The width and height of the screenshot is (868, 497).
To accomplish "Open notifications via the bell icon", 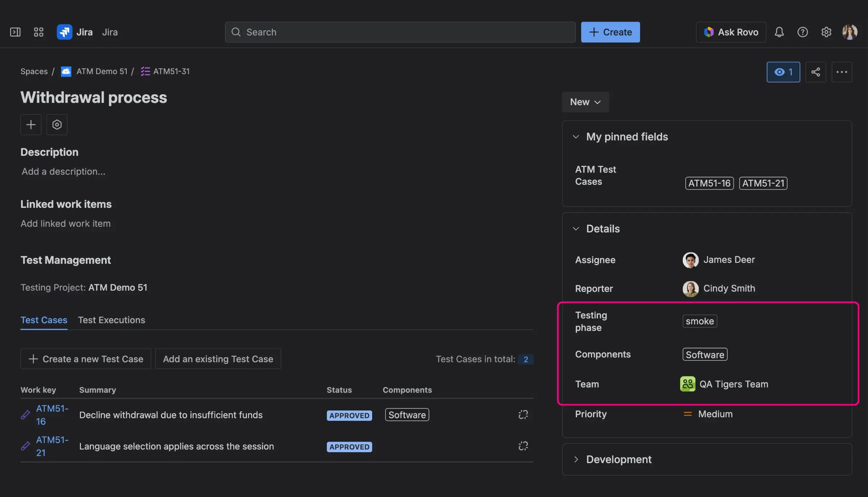I will (779, 32).
